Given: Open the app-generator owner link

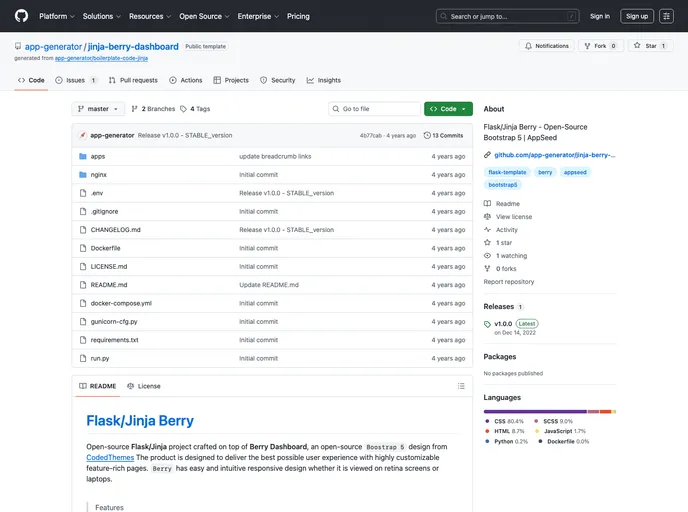Looking at the screenshot, I should [x=53, y=47].
